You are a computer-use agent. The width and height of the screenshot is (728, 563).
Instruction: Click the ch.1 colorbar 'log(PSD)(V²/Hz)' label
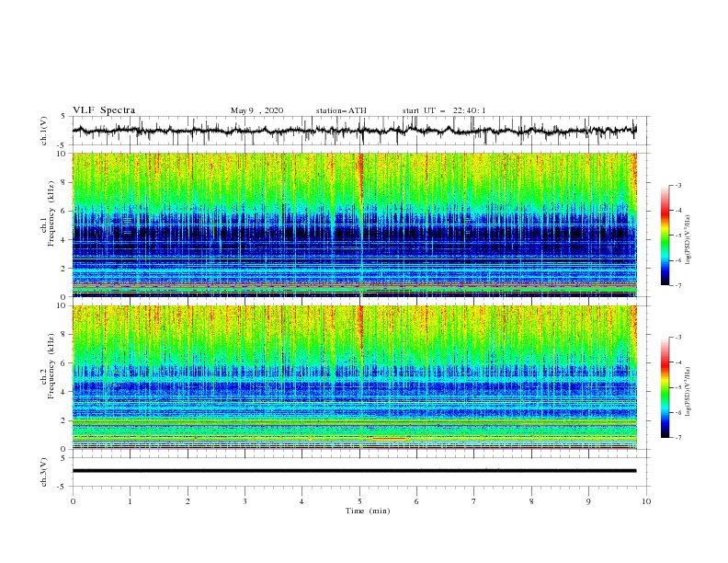click(688, 240)
